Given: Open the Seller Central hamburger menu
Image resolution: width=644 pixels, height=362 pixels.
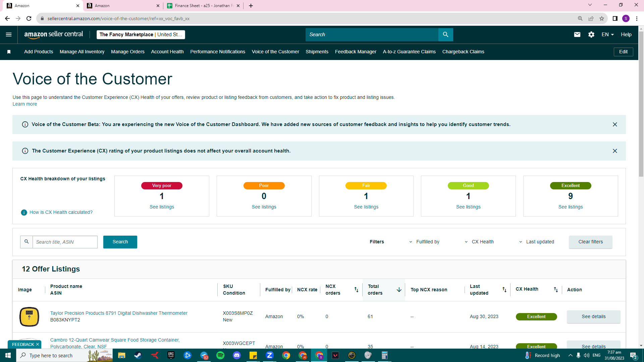Looking at the screenshot, I should coord(9,35).
